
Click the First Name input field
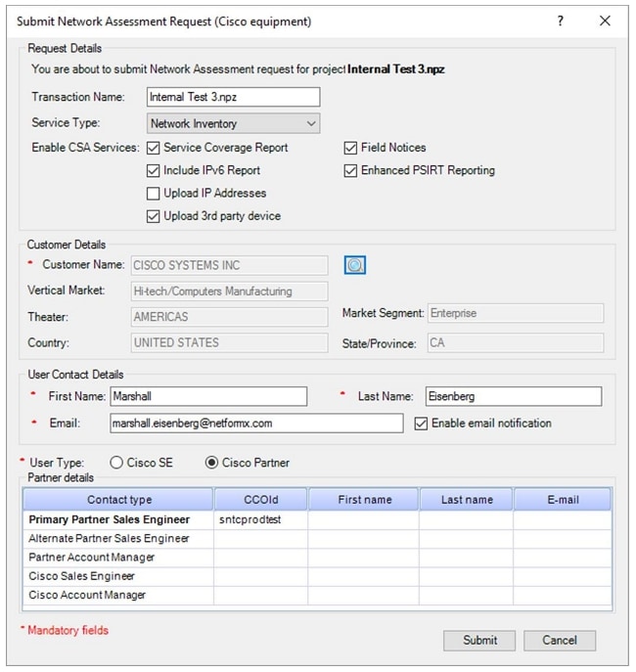point(208,396)
